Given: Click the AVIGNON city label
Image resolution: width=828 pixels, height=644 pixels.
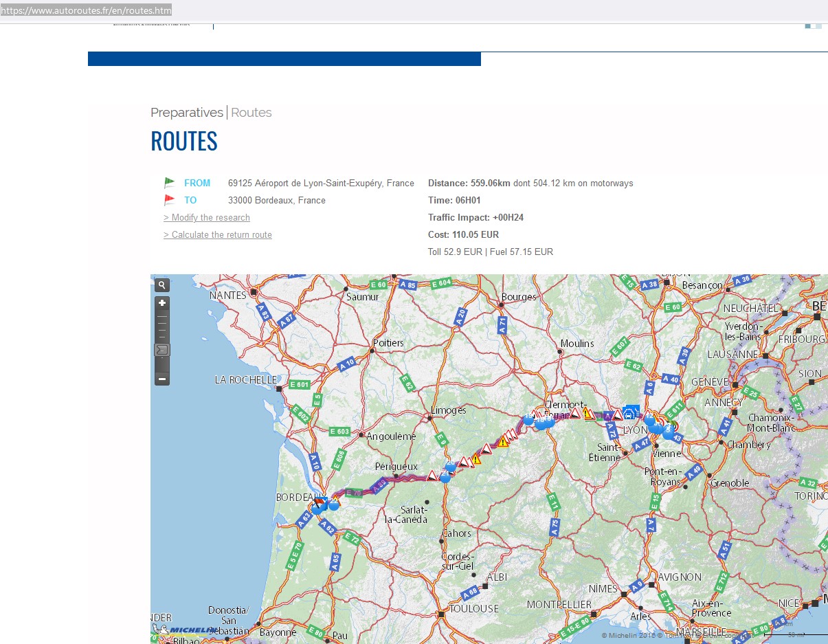Looking at the screenshot, I should point(680,577).
